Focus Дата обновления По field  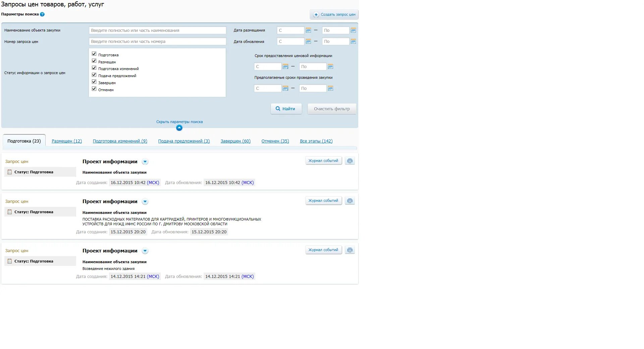pos(335,42)
